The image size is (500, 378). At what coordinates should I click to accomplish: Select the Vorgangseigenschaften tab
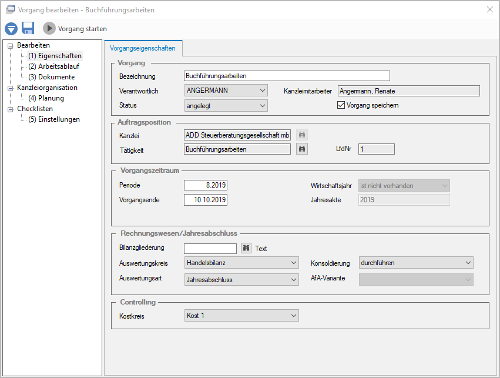click(x=143, y=48)
